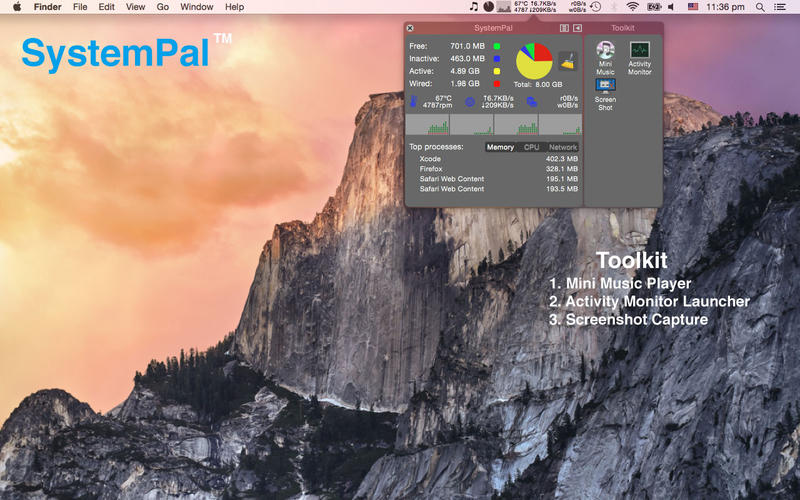Viewport: 800px width, 500px height.
Task: Launch Activity Monitor from Toolkit
Action: 639,51
